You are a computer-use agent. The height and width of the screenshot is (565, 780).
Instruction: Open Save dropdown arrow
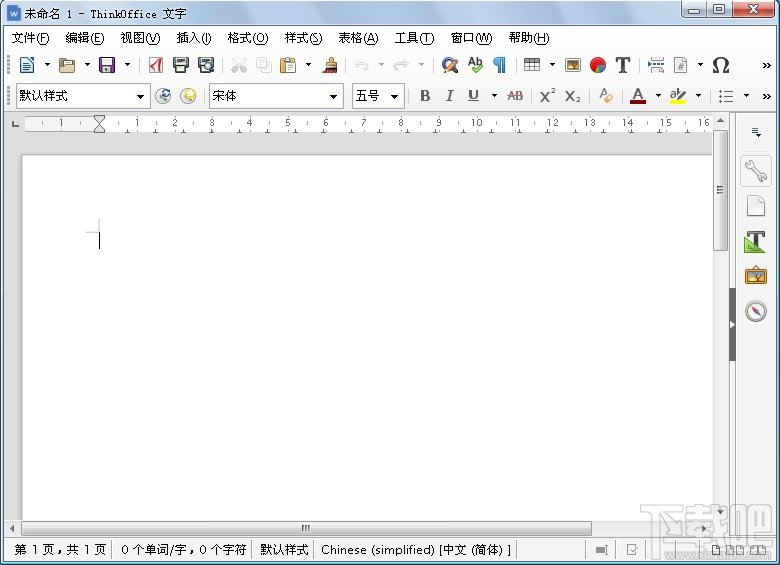click(127, 65)
